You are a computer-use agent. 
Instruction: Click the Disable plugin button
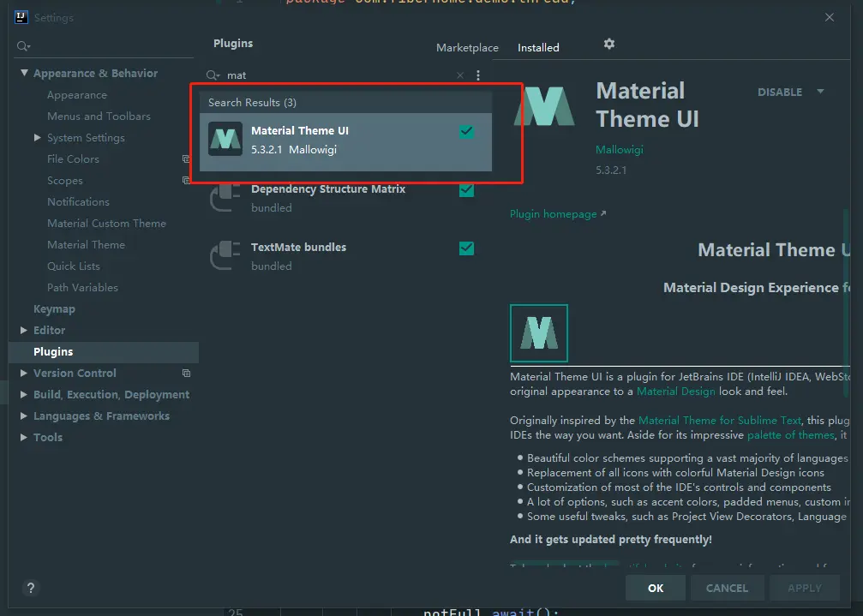pyautogui.click(x=780, y=92)
